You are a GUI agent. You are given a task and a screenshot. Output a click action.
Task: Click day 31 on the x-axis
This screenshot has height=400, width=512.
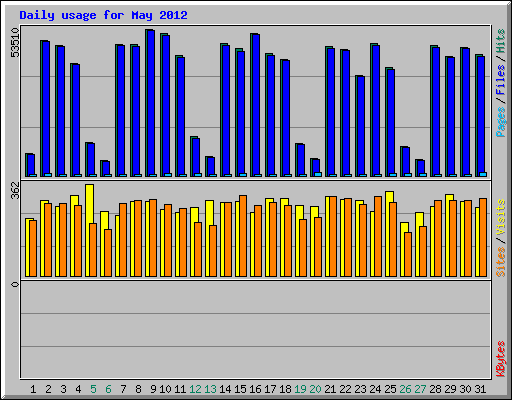(x=480, y=389)
